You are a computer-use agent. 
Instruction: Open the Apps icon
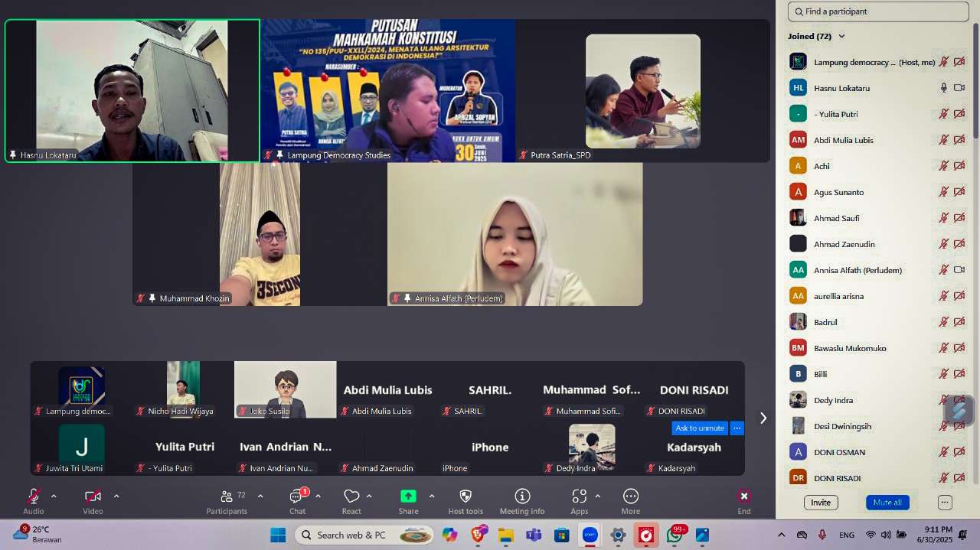[580, 496]
